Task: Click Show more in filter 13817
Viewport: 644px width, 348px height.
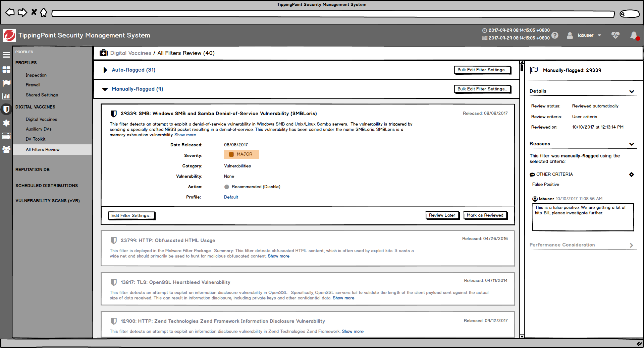Action: (343, 298)
